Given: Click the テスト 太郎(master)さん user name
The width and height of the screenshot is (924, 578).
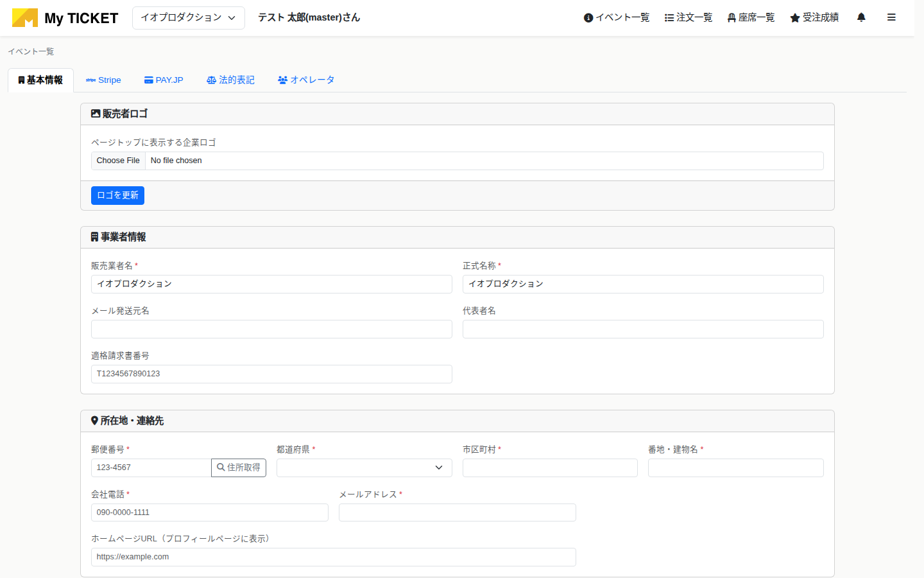Looking at the screenshot, I should tap(309, 17).
